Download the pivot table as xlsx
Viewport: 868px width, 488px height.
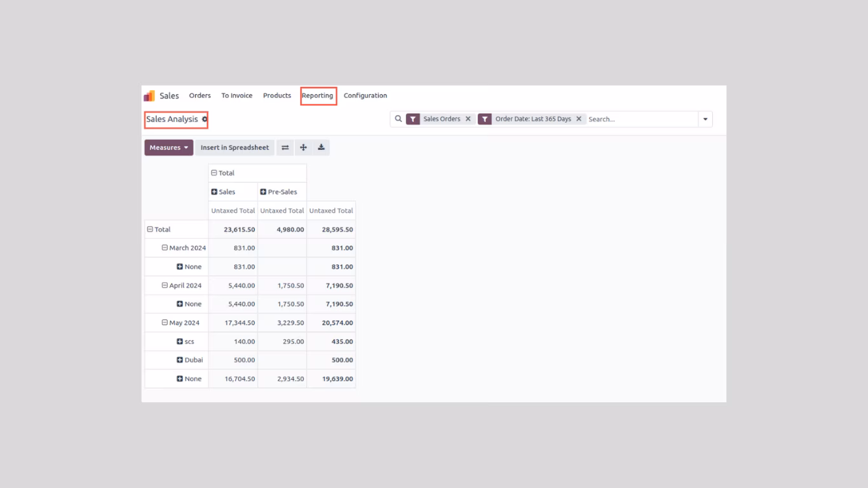[x=322, y=147]
